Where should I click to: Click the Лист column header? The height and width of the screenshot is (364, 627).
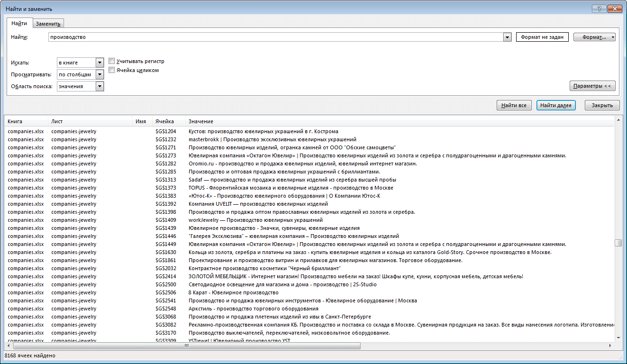(91, 121)
